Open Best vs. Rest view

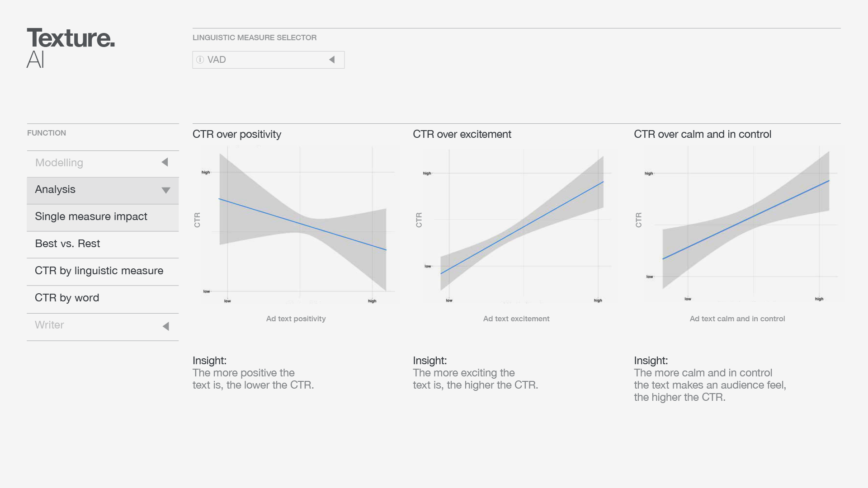tap(67, 244)
